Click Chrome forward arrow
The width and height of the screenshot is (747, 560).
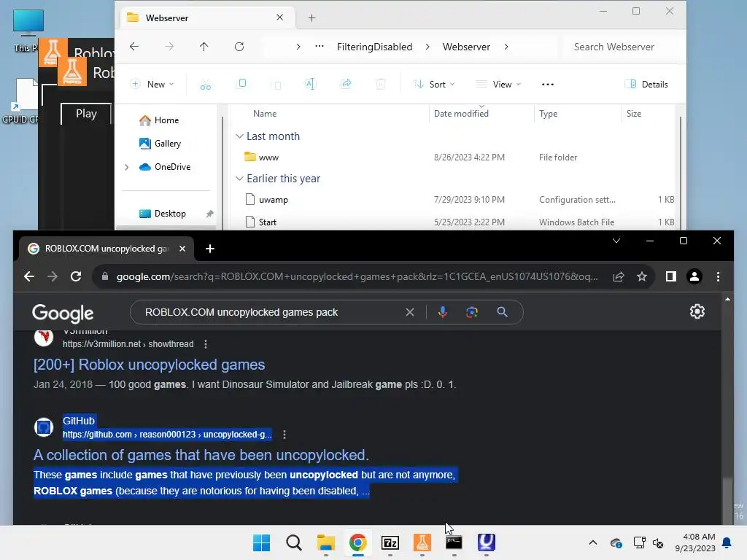[53, 276]
